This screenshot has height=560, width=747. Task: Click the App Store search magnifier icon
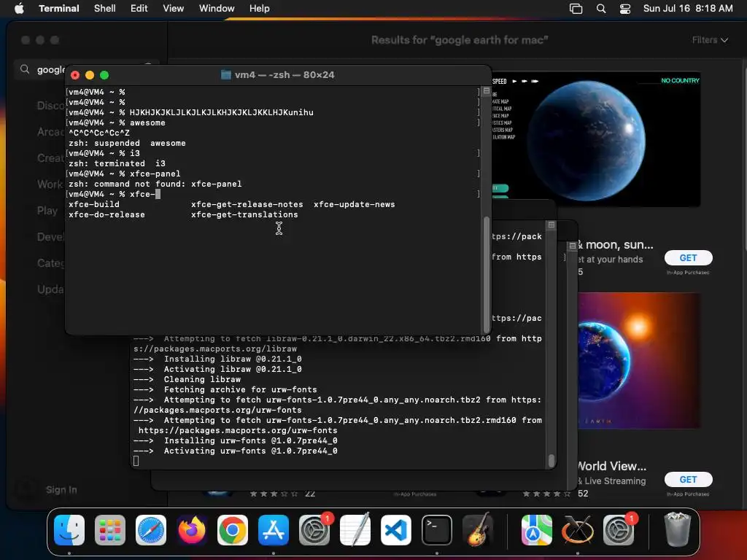25,69
